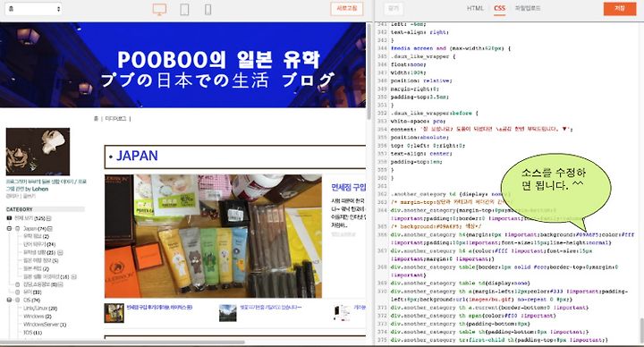Select the CSS tab
This screenshot has width=644, height=347.
(499, 8)
